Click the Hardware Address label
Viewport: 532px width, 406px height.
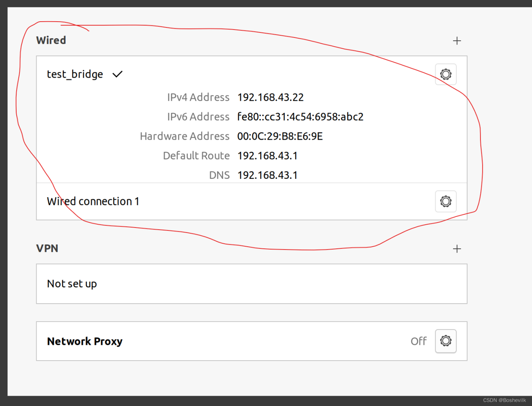coord(185,136)
